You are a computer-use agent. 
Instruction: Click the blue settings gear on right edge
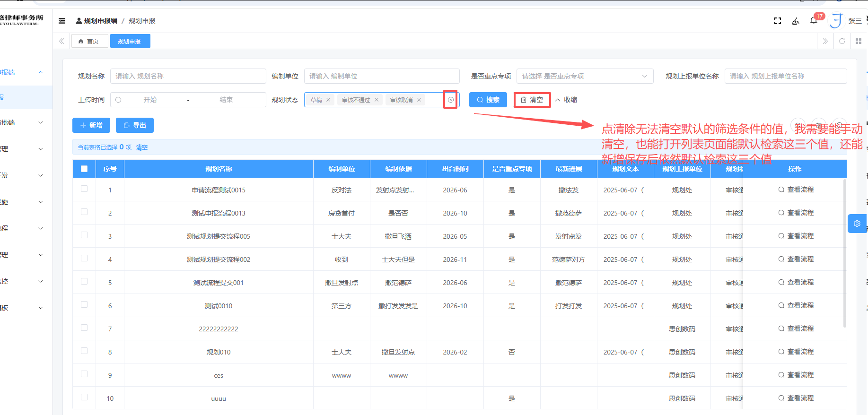[857, 224]
